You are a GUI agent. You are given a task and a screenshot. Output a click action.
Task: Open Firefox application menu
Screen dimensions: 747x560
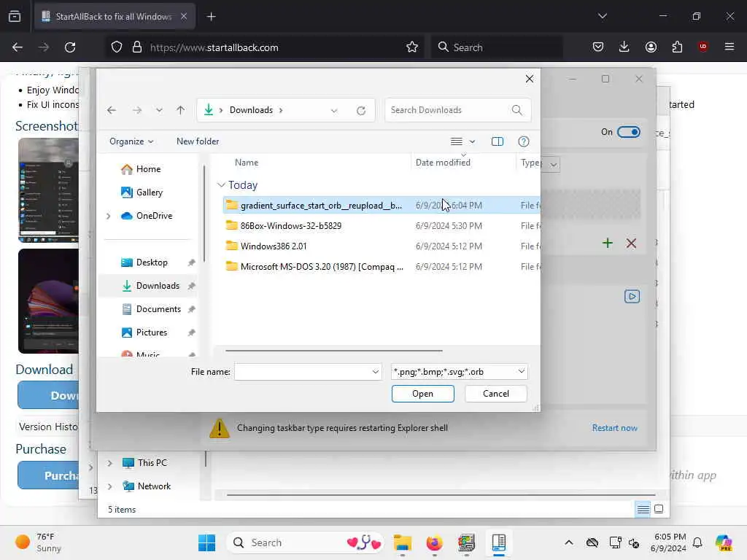point(729,47)
